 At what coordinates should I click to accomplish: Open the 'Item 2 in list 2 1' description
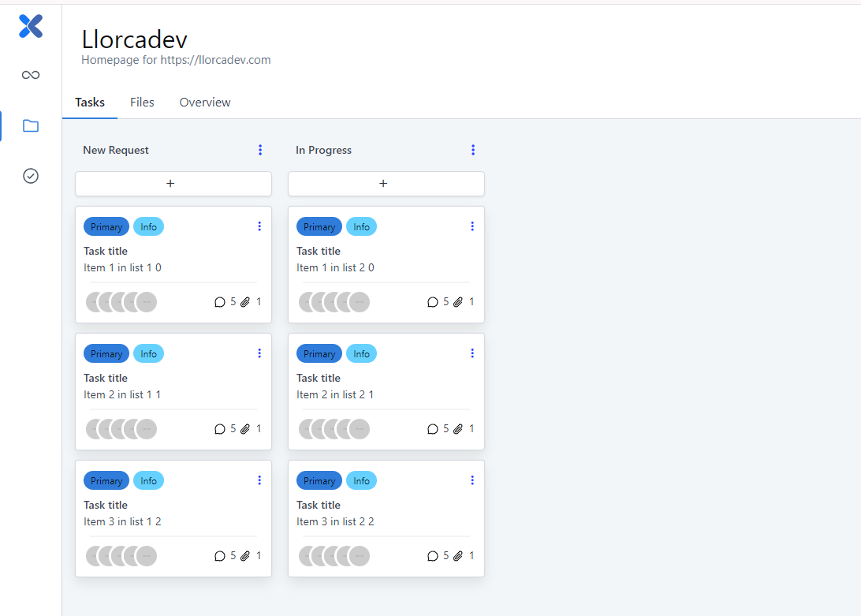(336, 394)
